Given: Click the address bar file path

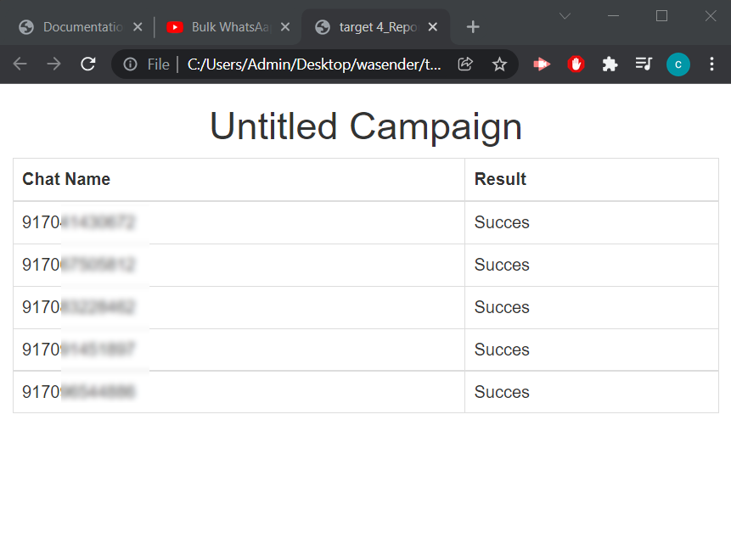Looking at the screenshot, I should 314,64.
